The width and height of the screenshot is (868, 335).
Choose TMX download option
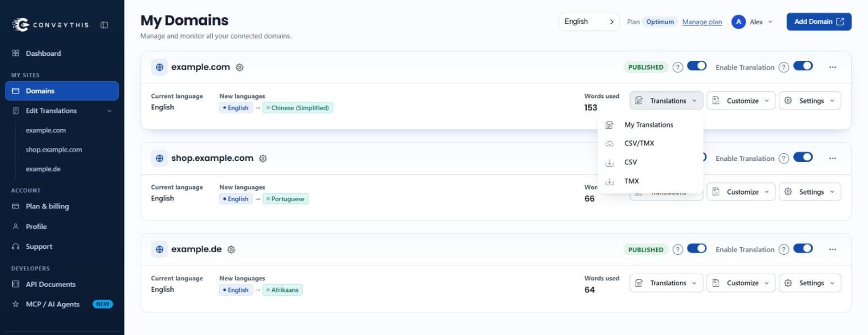650,181
